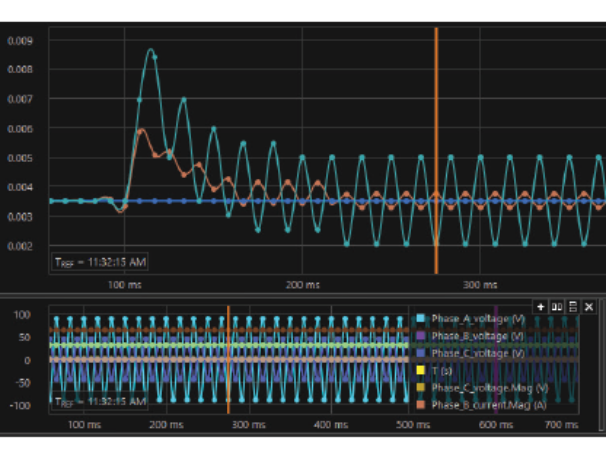Image resolution: width=606 pixels, height=453 pixels.
Task: Click the 0.002 y-axis label
Action: (x=20, y=246)
